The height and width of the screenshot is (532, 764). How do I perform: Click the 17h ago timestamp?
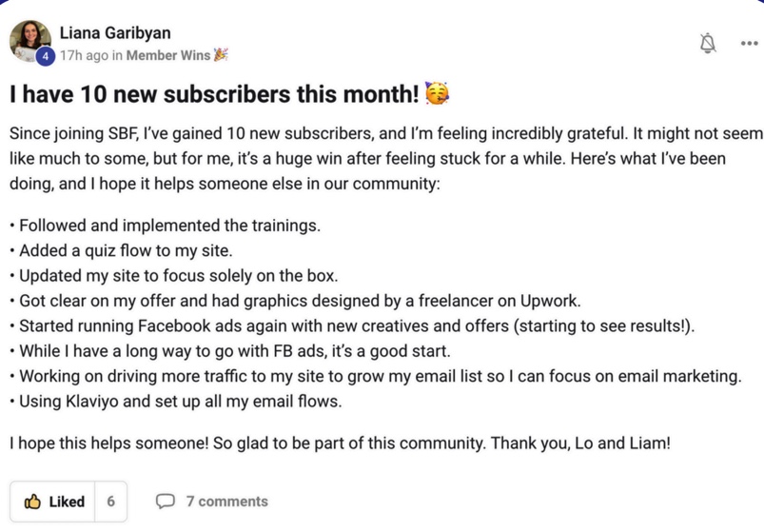click(84, 55)
